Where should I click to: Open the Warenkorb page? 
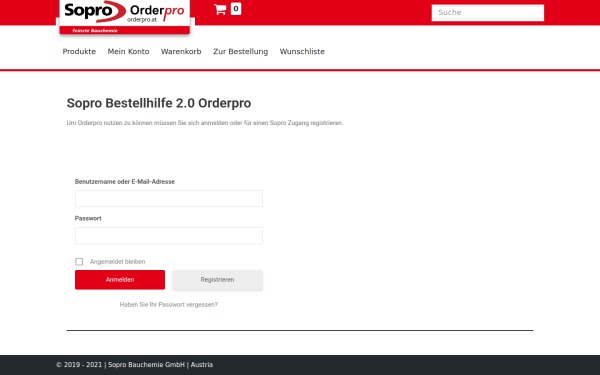click(181, 52)
